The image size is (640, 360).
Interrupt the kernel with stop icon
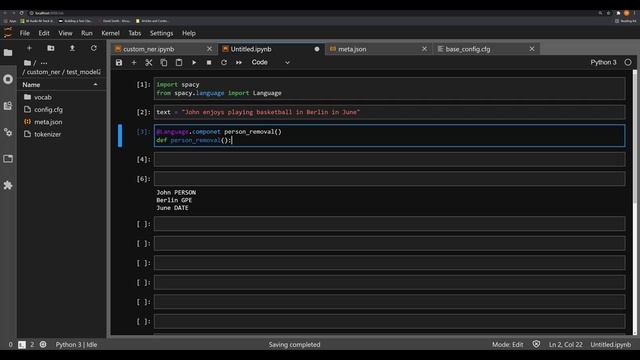[x=209, y=62]
